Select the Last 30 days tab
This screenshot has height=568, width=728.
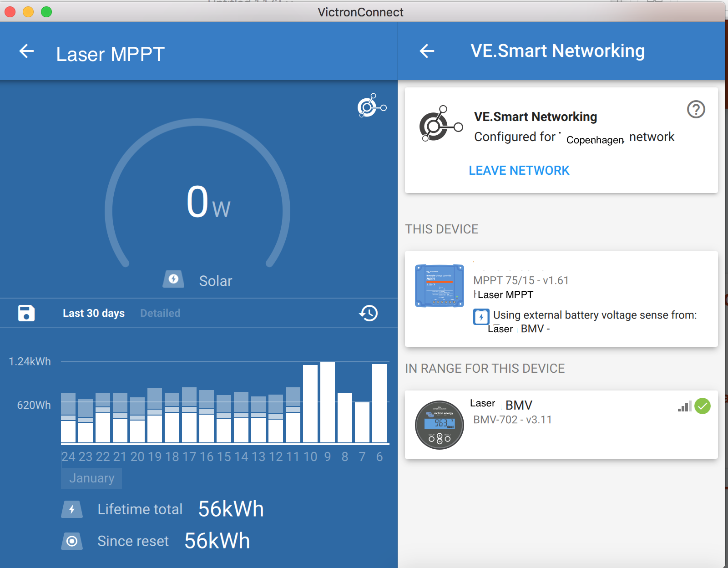tap(94, 313)
